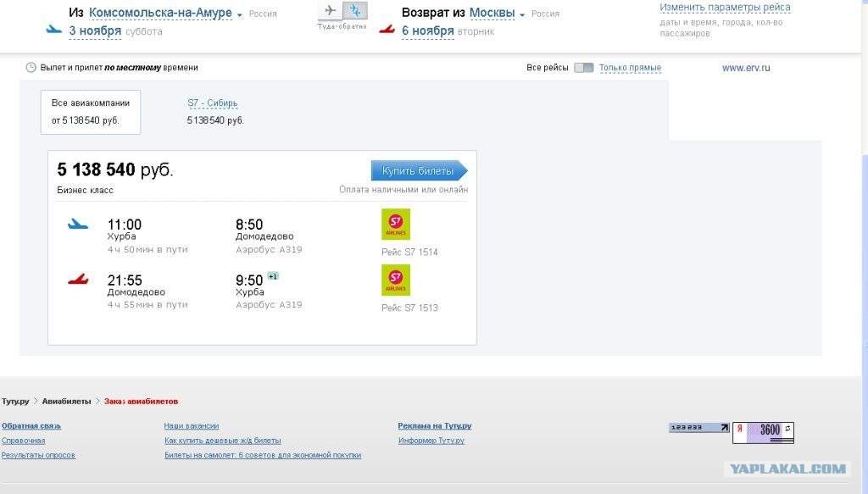
Task: Open Справочная footer link
Action: pos(23,441)
